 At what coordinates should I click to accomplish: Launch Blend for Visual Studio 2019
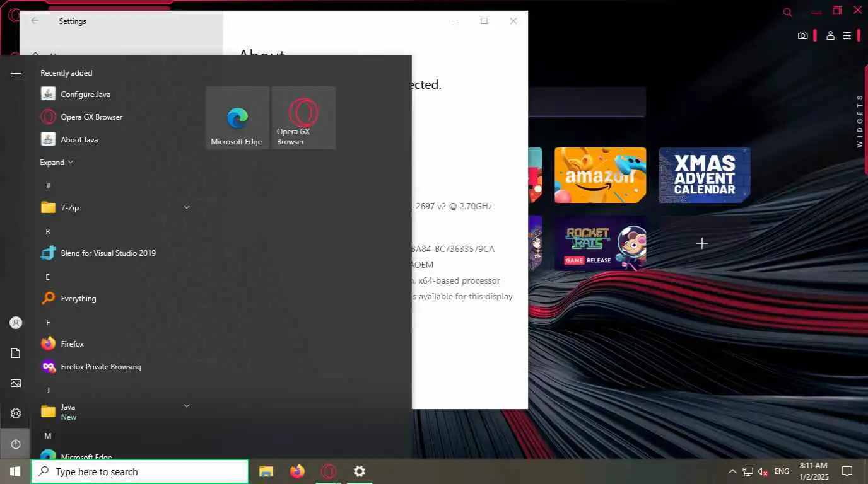(x=115, y=253)
